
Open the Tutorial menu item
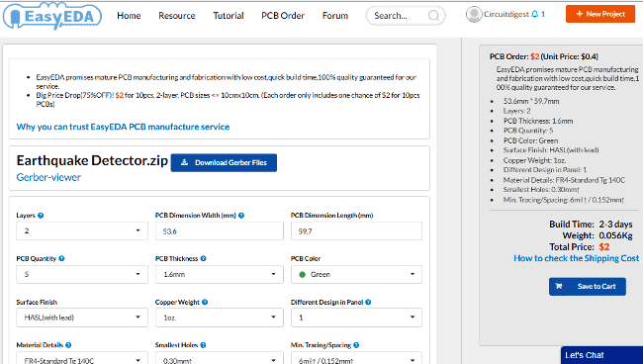[x=229, y=16]
